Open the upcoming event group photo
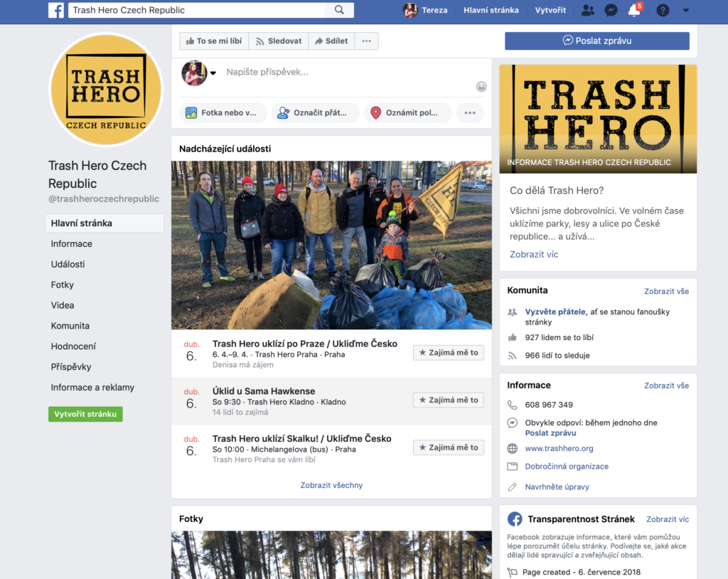 [x=331, y=245]
